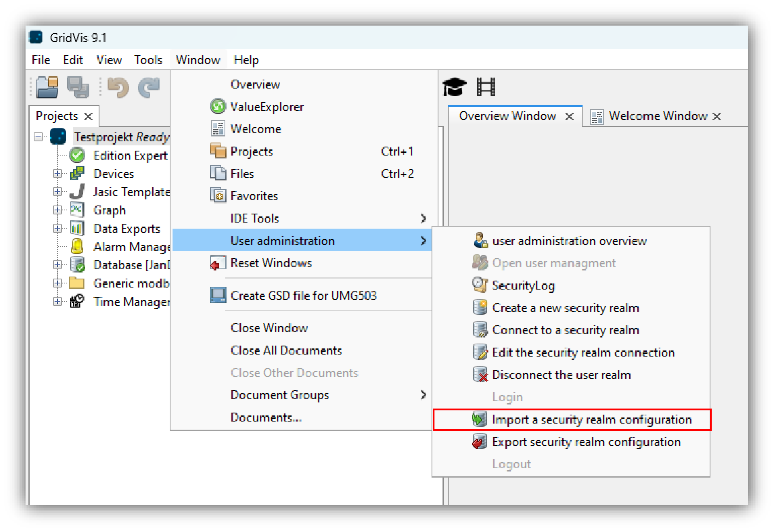Open a project using the folder toolbar icon
Screen dimensions: 775x532
(x=46, y=87)
